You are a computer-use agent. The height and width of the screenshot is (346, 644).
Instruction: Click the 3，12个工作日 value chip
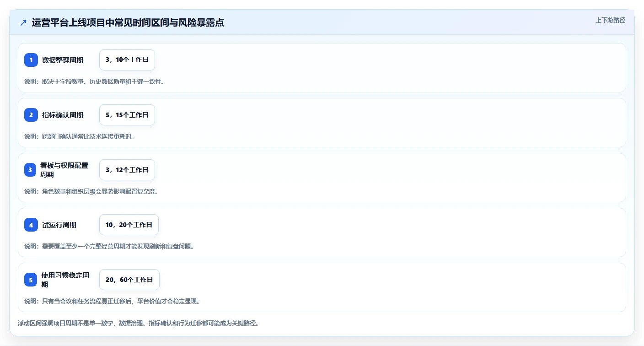(x=127, y=170)
